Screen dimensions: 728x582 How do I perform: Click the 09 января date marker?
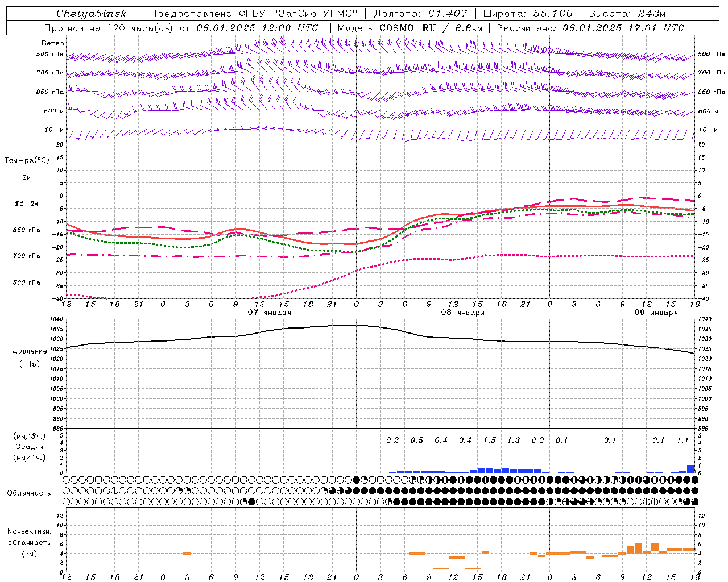point(656,312)
